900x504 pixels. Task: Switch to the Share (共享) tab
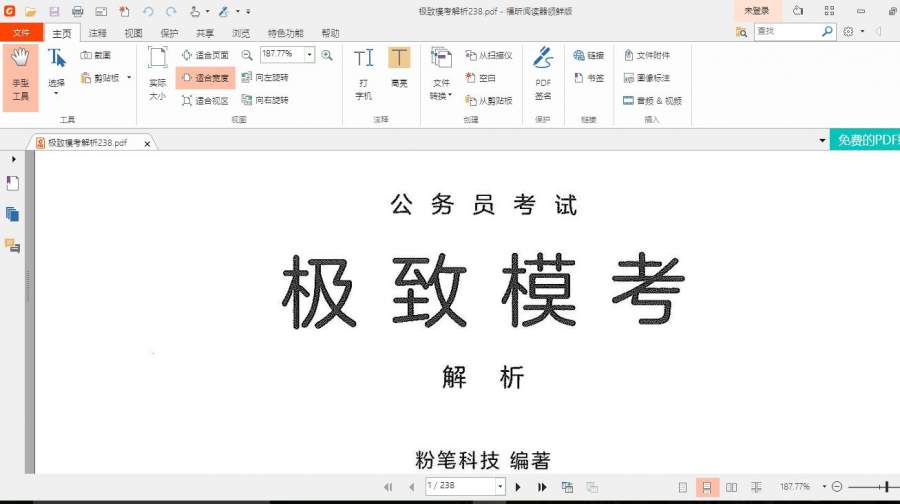click(x=205, y=33)
